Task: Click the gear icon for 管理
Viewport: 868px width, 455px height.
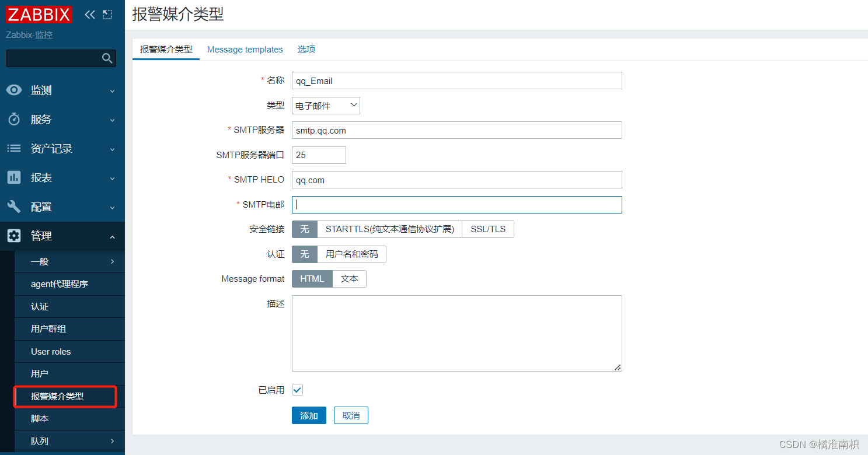Action: click(14, 236)
